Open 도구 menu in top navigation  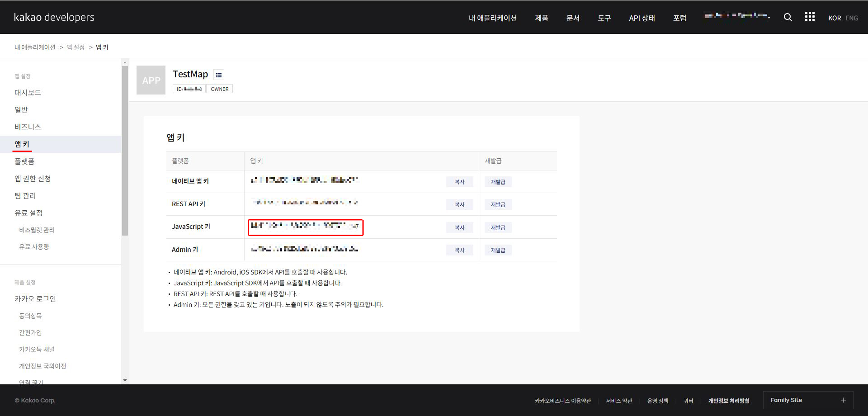(x=604, y=18)
